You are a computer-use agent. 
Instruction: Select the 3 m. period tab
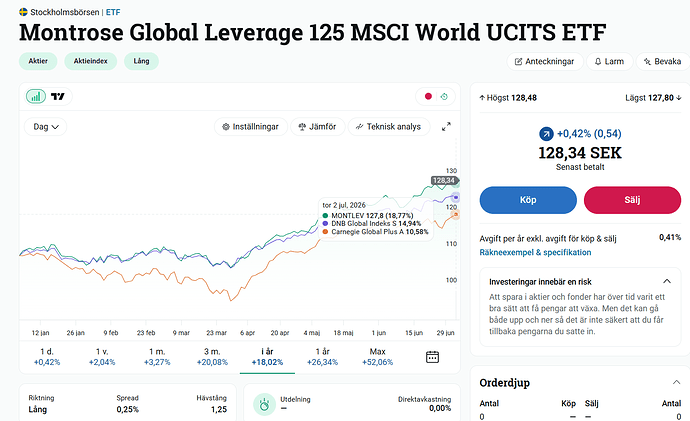tap(212, 357)
